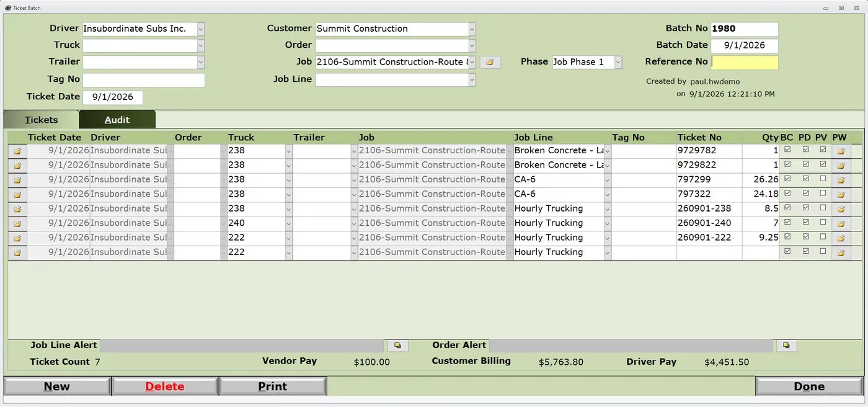Image resolution: width=868 pixels, height=407 pixels.
Task: Toggle PD checkbox for ticket 260901-240
Action: coord(805,222)
